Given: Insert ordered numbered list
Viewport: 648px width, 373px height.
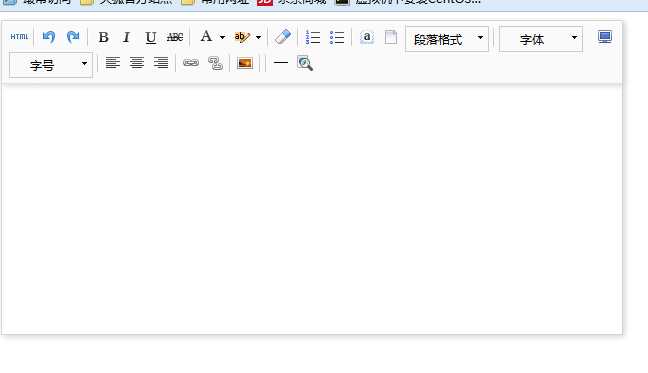Looking at the screenshot, I should click(x=313, y=37).
